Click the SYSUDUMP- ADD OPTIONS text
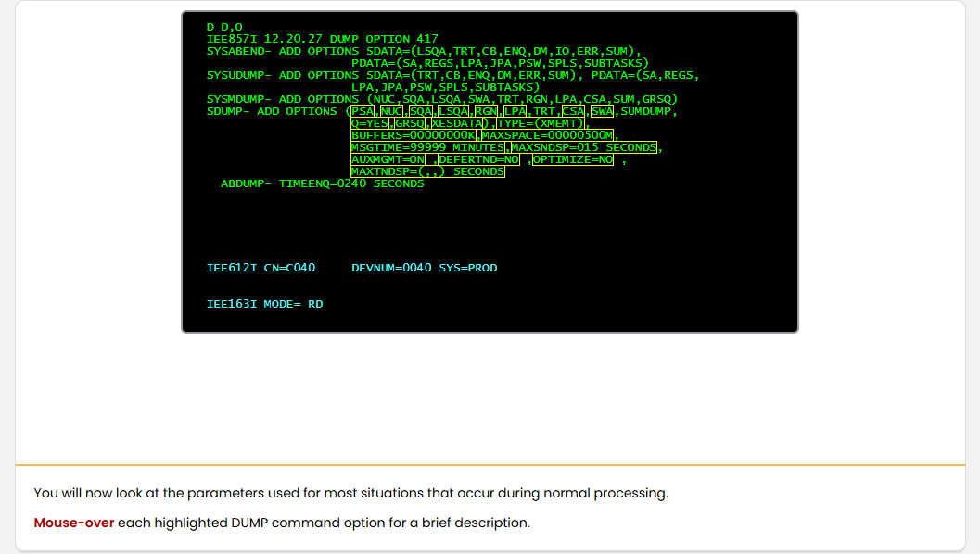Viewport: 980px width, 554px height. tap(283, 75)
